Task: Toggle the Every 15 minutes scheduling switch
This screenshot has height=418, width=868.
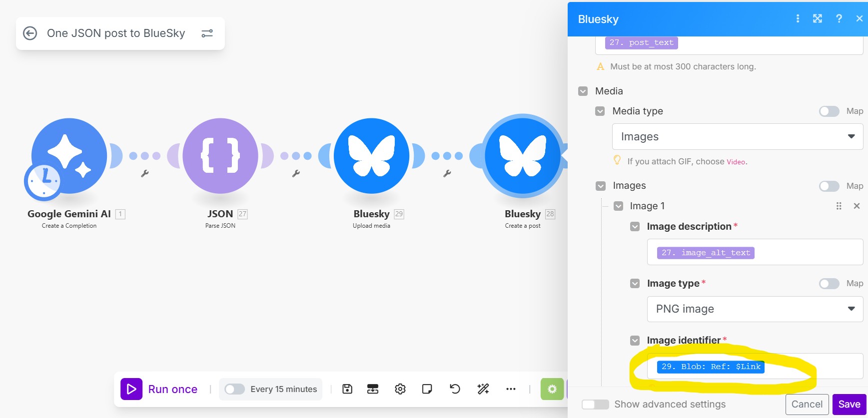Action: 234,389
